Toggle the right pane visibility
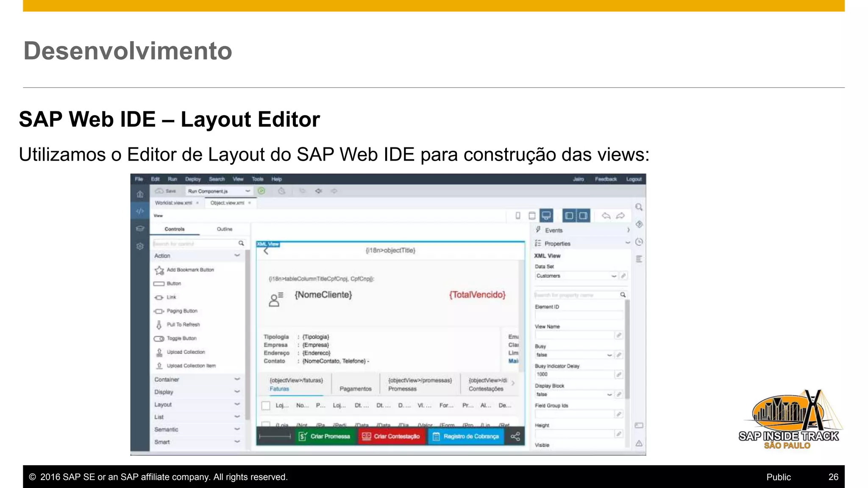 (x=583, y=216)
